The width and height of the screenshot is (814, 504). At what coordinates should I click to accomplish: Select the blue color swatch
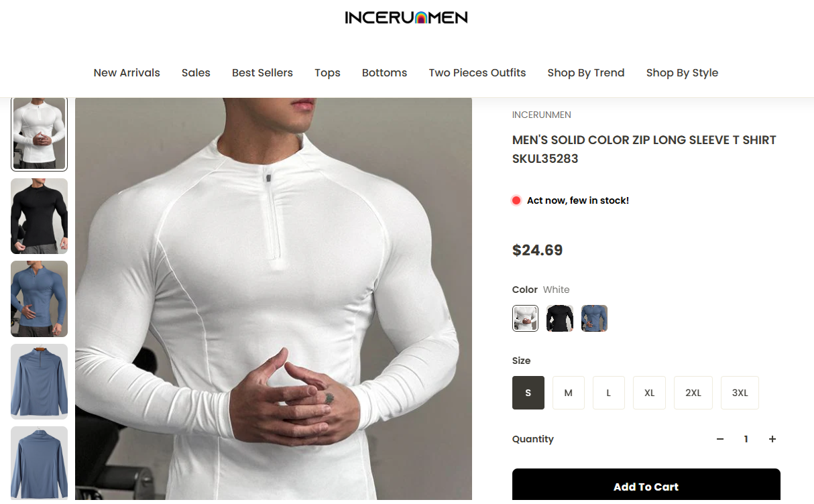(595, 318)
